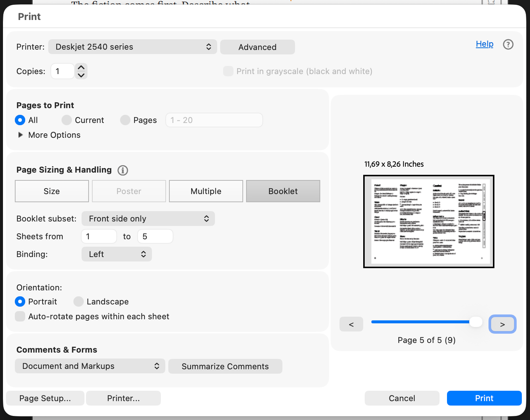
Task: Click the Printer... button
Action: (x=123, y=398)
